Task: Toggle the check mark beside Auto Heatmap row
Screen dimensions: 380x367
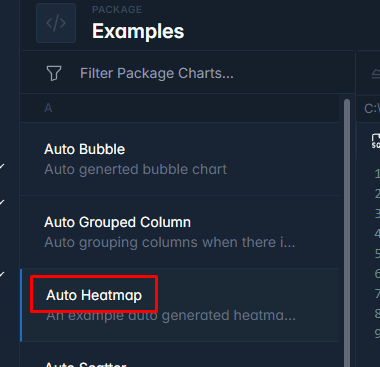Action: point(2,274)
